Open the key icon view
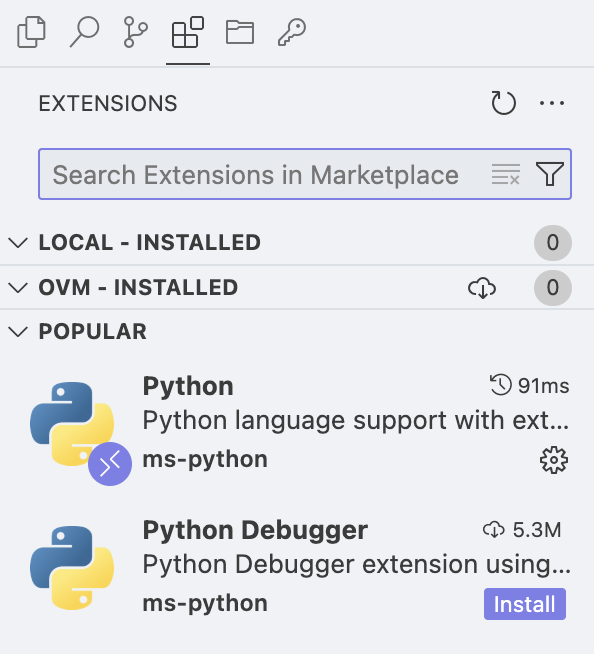Viewport: 594px width, 654px height. click(292, 32)
